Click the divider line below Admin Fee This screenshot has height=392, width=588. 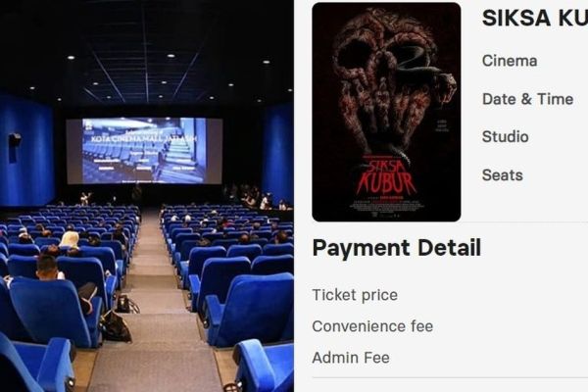[x=450, y=377]
